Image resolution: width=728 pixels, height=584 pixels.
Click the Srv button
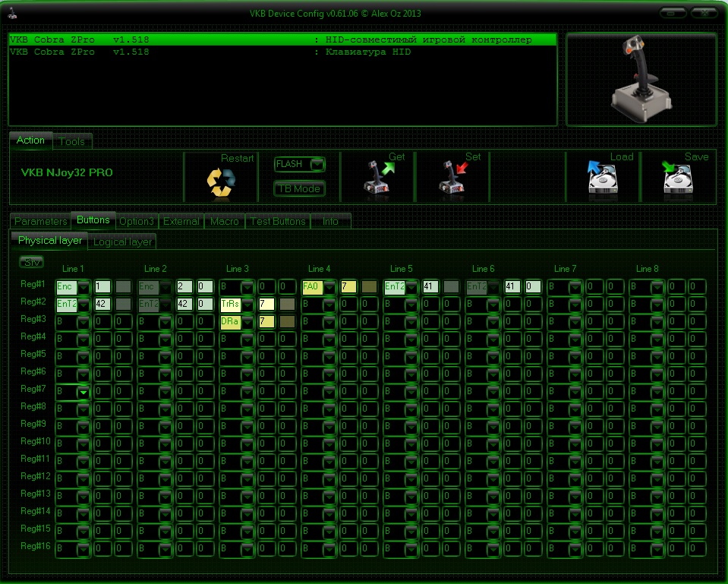(x=32, y=262)
